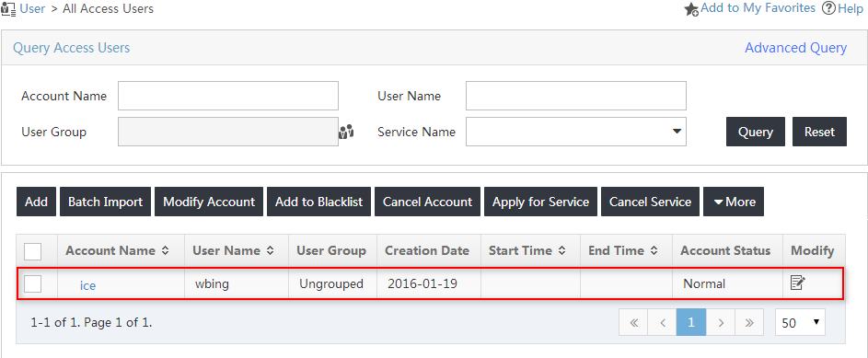Sort the list by User Name arrows
868x358 pixels.
(270, 250)
